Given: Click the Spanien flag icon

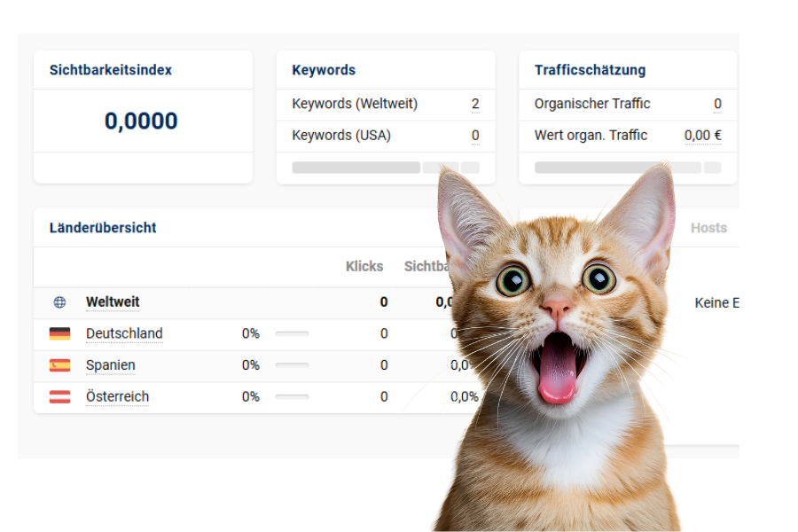Looking at the screenshot, I should pos(59,365).
